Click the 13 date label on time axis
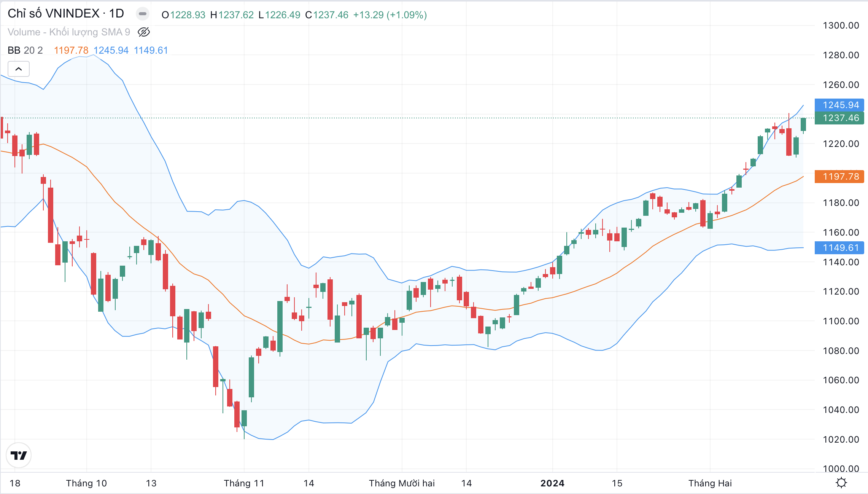 point(151,483)
